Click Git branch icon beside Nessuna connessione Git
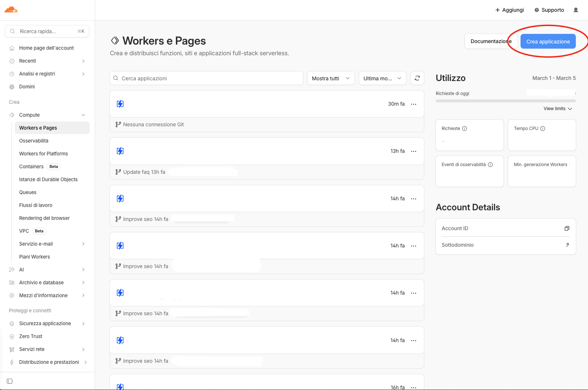Screen dimensions: 588x390 (118, 124)
